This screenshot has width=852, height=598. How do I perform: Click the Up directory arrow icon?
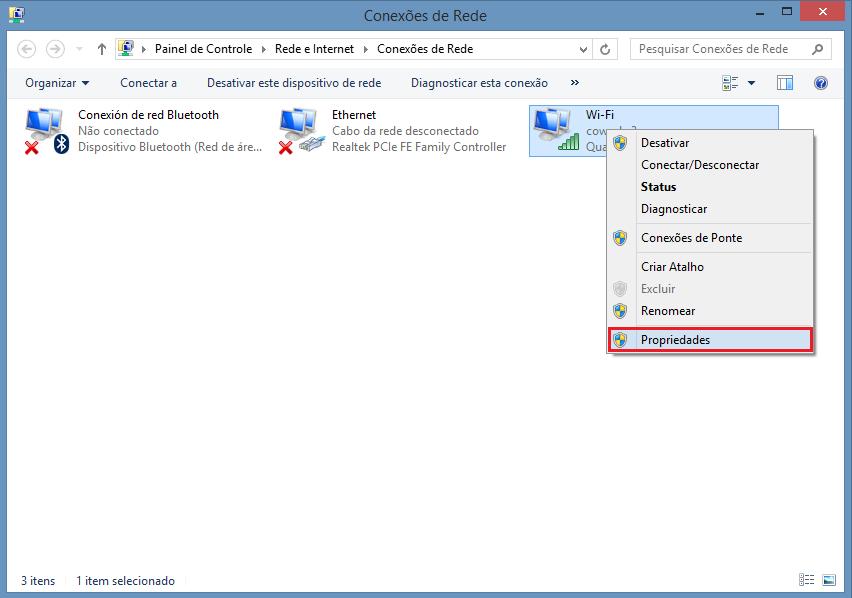point(101,49)
